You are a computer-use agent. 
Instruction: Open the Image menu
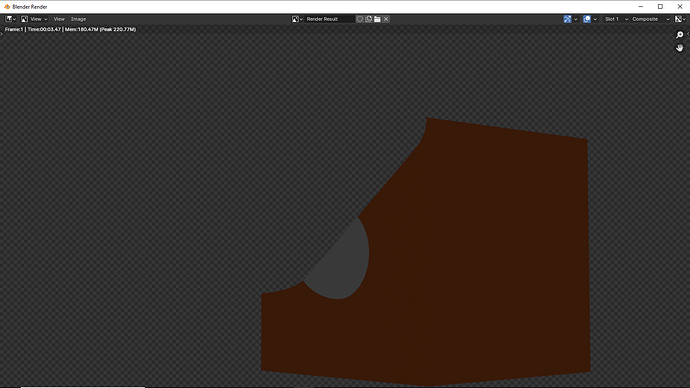click(78, 19)
